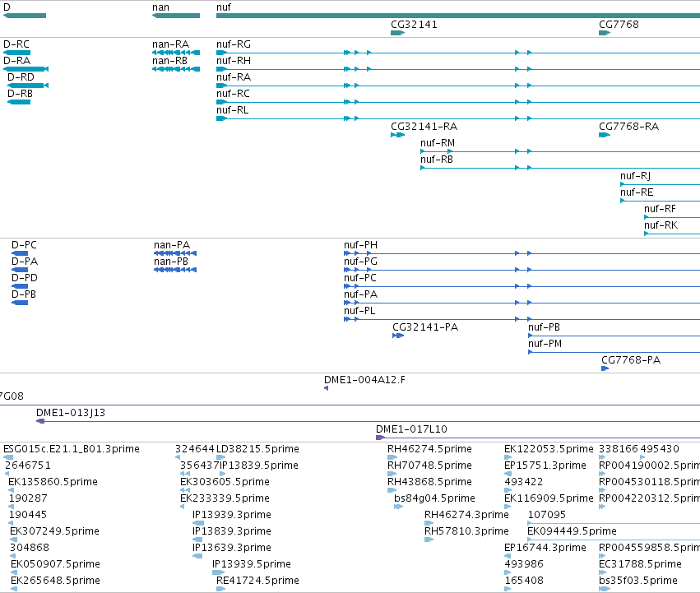
Task: Click the nuf-PB protein label
Action: click(544, 327)
